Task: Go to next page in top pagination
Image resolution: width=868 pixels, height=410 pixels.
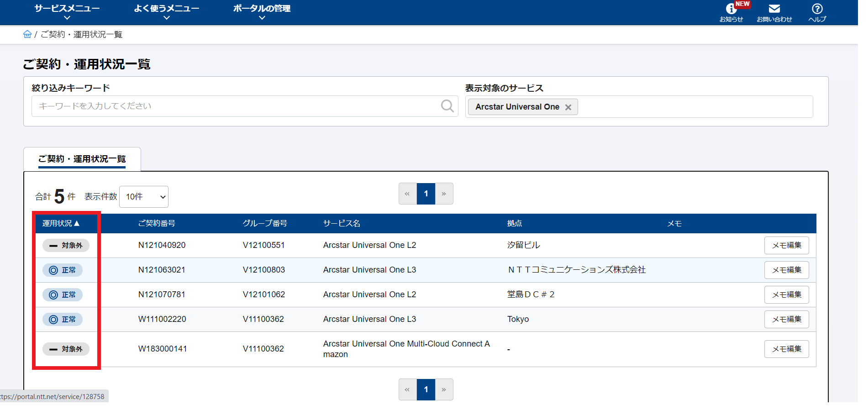Action: [444, 194]
